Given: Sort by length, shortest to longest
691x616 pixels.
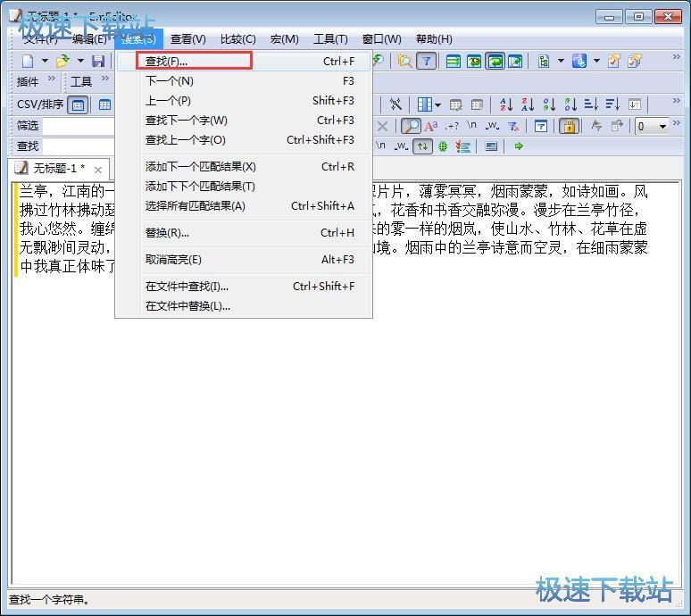Looking at the screenshot, I should point(591,104).
